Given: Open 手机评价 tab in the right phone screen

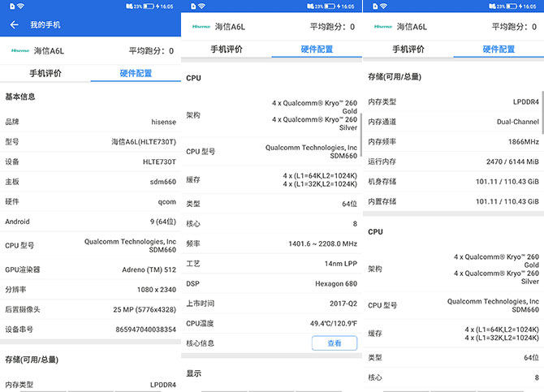Looking at the screenshot, I should [408, 50].
